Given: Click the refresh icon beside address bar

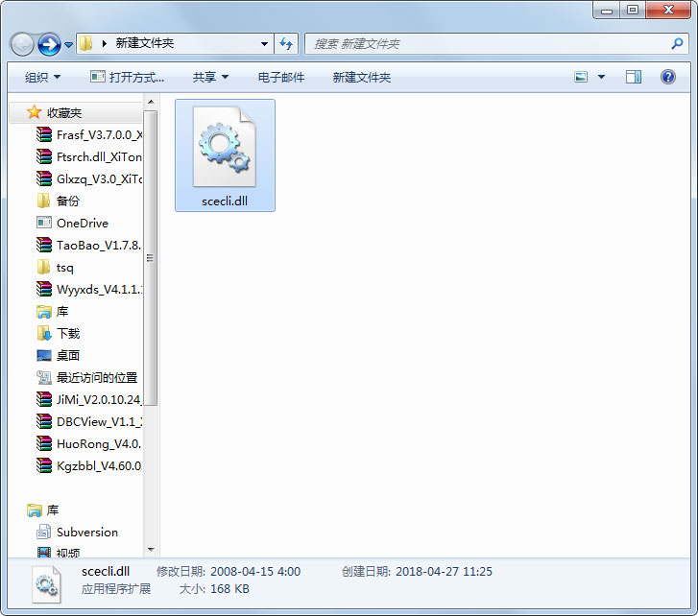Looking at the screenshot, I should [286, 43].
